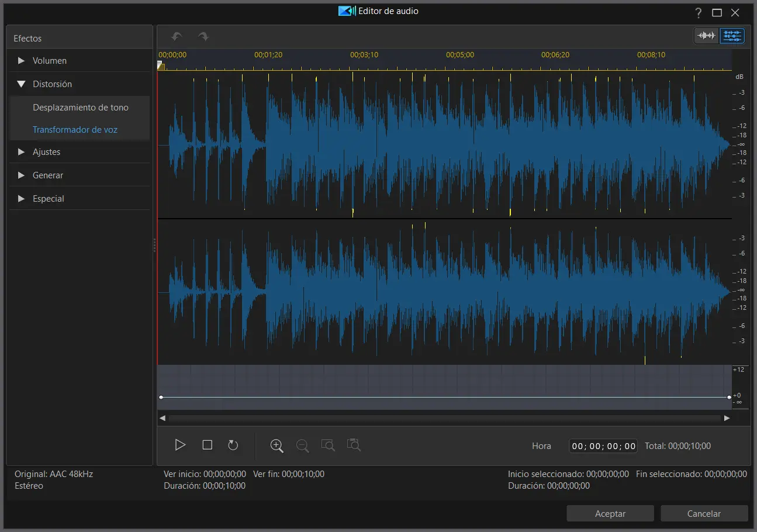Click the loop playback icon
Screen dimensions: 757x532
tap(233, 445)
